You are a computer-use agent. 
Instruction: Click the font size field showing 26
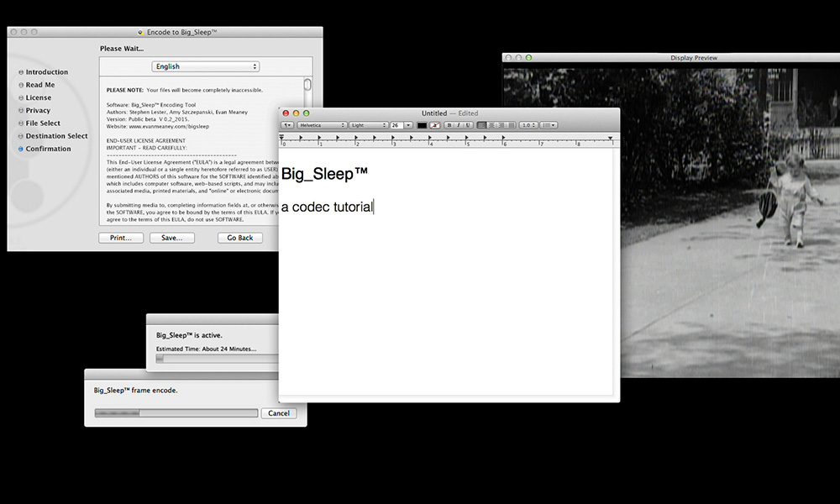pyautogui.click(x=396, y=125)
